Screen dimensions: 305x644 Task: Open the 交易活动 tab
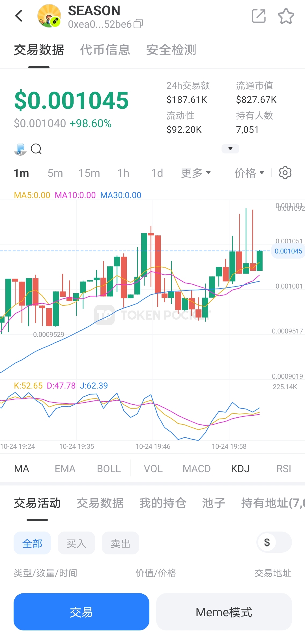pyautogui.click(x=37, y=503)
